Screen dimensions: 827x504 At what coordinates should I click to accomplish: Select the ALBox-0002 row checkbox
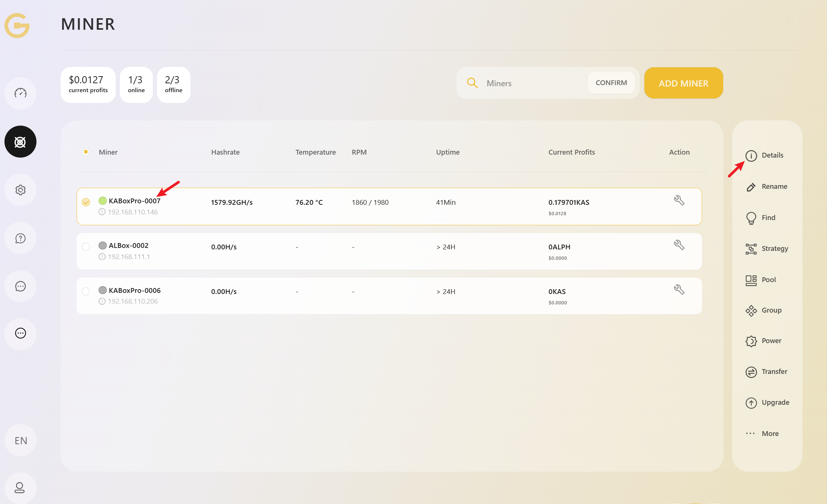[x=86, y=247]
